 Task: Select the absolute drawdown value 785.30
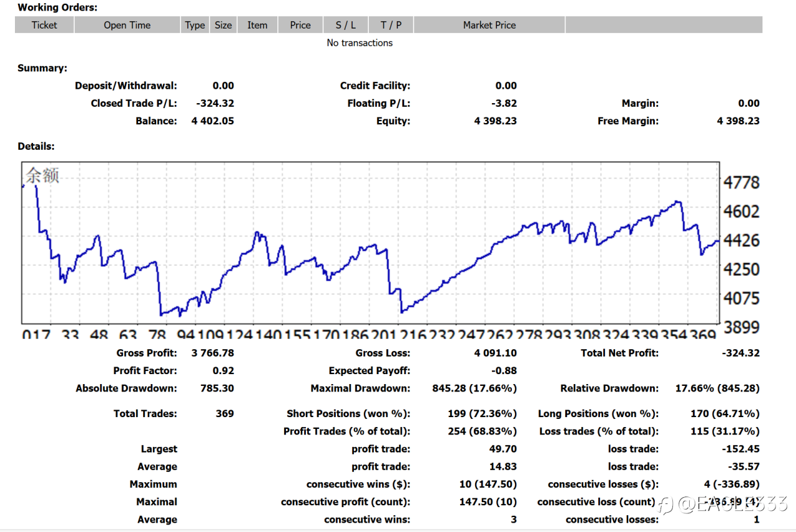tap(217, 388)
